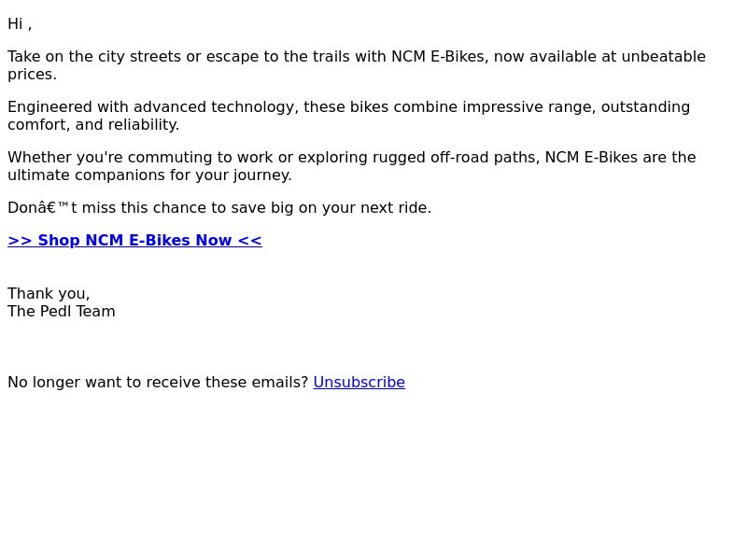Click the Unsubscribe link
This screenshot has width=747, height=560.
359,383
